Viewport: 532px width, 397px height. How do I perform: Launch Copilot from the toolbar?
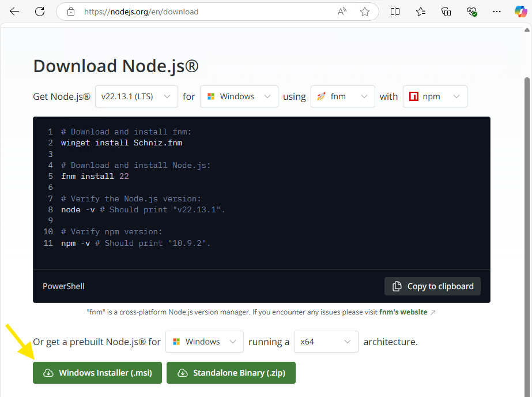(520, 12)
